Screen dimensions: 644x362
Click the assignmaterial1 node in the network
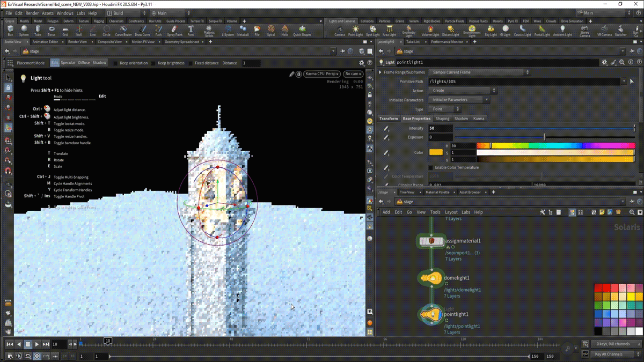pos(432,241)
